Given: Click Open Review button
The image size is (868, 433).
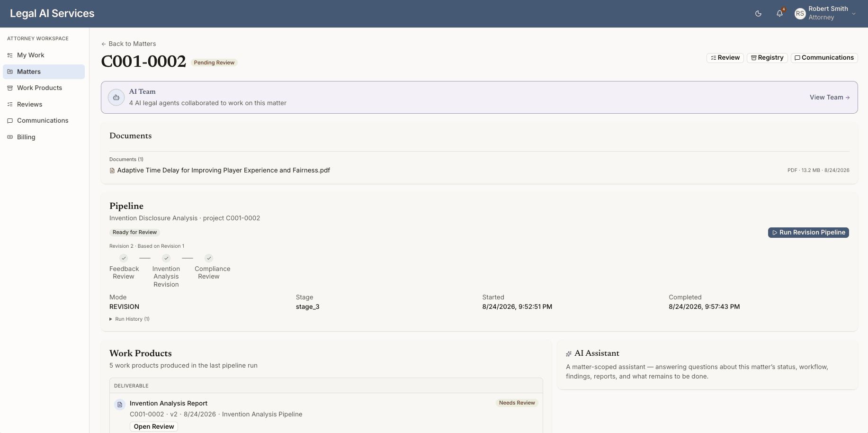Looking at the screenshot, I should (154, 427).
